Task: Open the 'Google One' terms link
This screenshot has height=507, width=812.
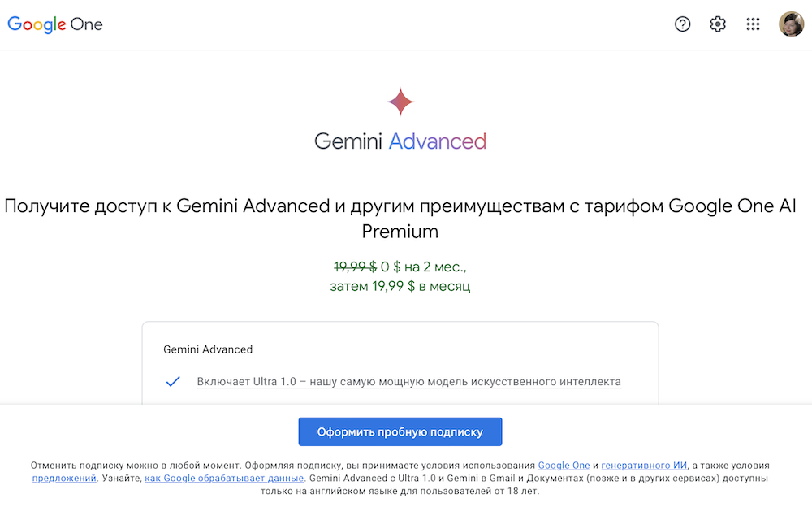Action: point(564,466)
